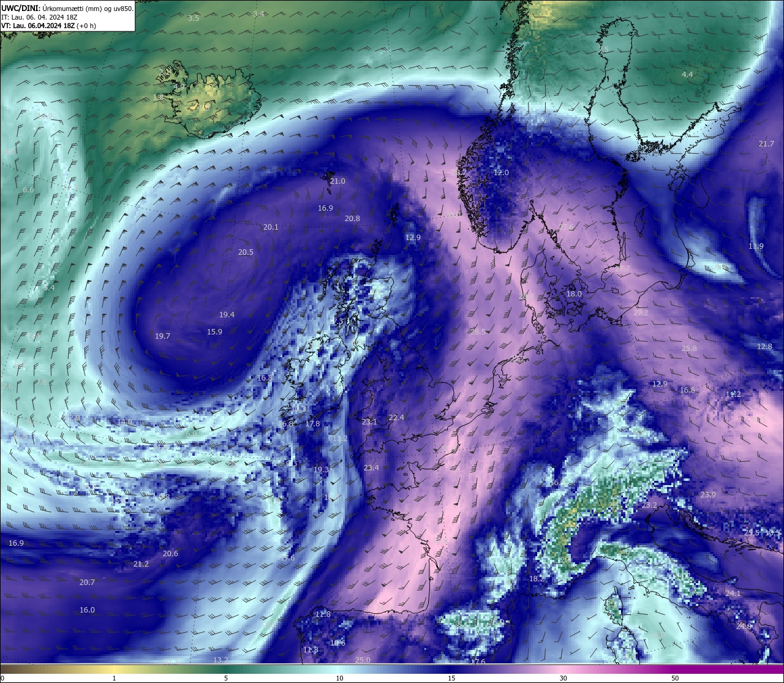Click the 21.0 value label near the Faroe Islands
The height and width of the screenshot is (683, 784).
[337, 181]
